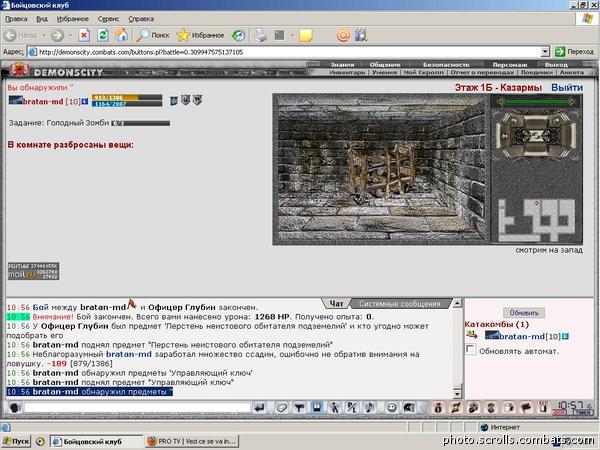Image resolution: width=600 pixels, height=450 pixels.
Task: Open the Анкета submenu link
Action: coord(572,72)
